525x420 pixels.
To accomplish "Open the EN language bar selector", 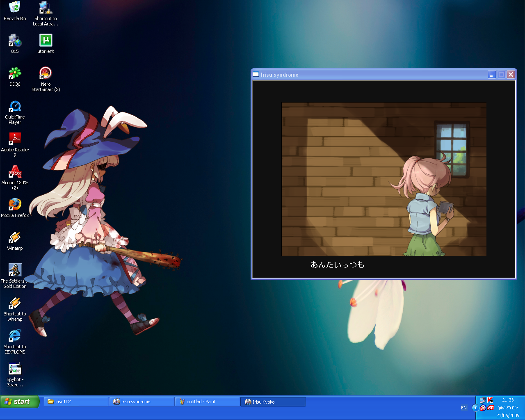I will [x=464, y=408].
